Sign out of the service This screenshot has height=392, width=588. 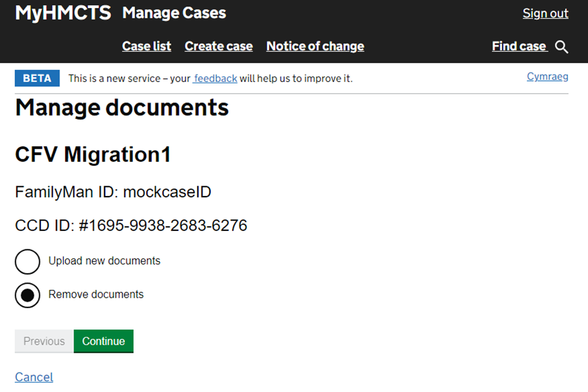point(545,13)
